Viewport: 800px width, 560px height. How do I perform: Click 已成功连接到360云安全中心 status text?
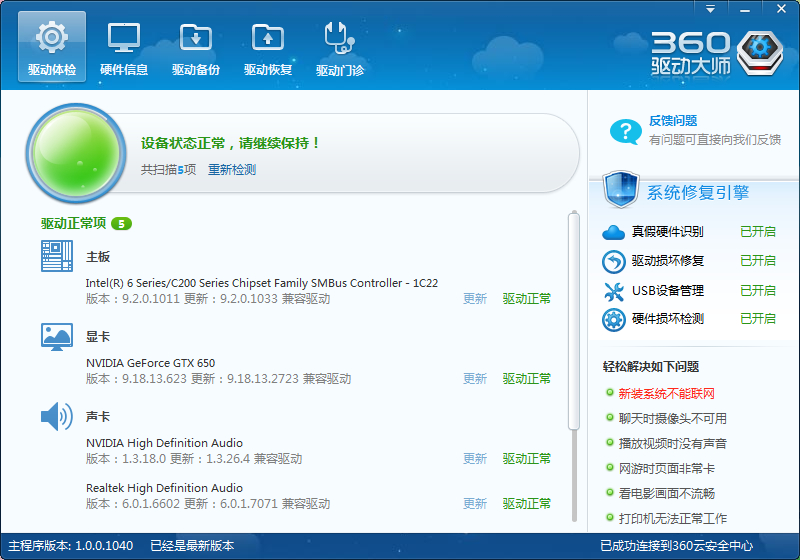(676, 546)
